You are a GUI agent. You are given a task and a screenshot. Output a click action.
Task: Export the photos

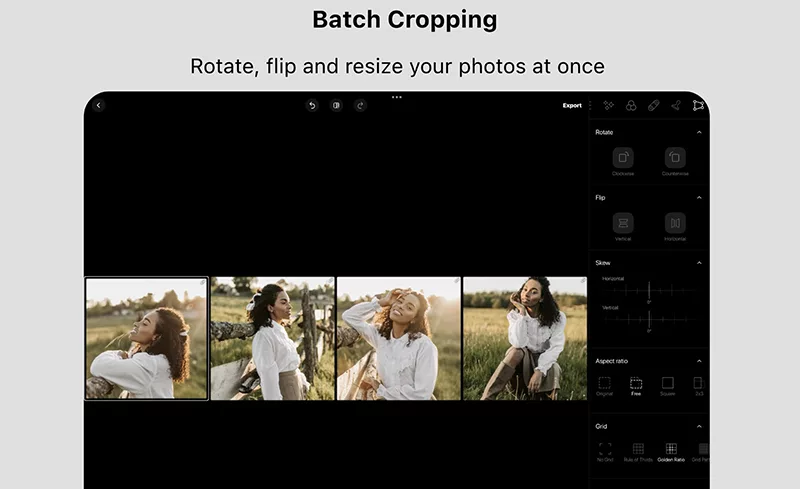pos(572,106)
